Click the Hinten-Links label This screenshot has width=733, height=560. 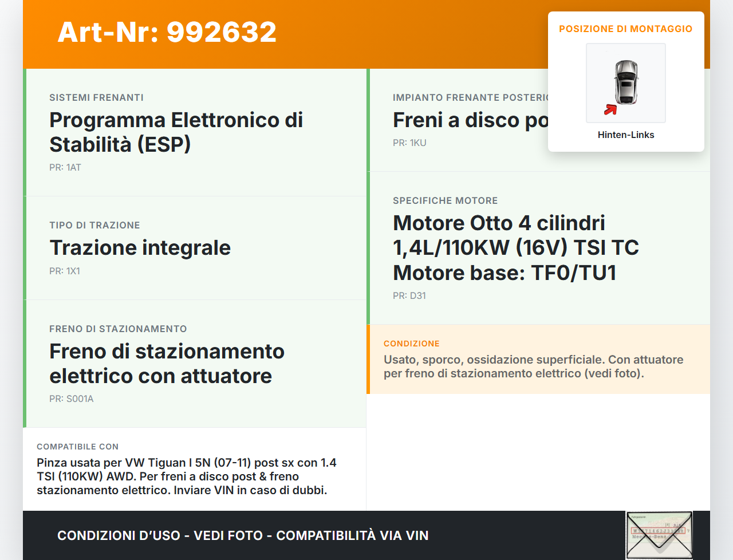(x=625, y=135)
